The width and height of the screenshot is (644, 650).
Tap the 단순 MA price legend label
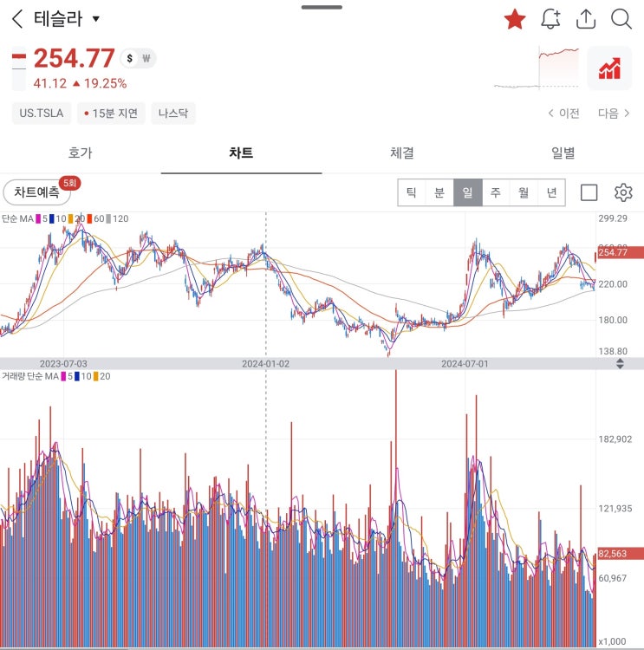pyautogui.click(x=17, y=218)
